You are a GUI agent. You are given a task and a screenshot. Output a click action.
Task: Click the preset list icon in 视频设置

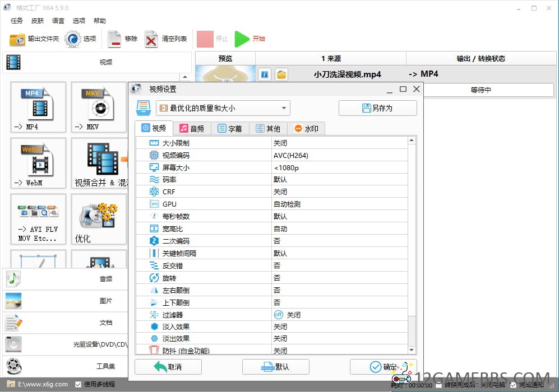(144, 108)
